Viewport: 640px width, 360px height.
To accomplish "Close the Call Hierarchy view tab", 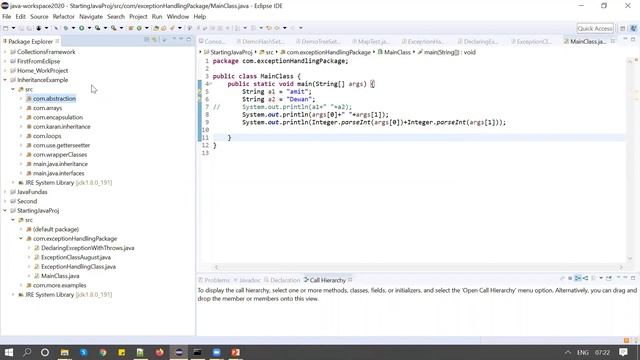I will 350,280.
